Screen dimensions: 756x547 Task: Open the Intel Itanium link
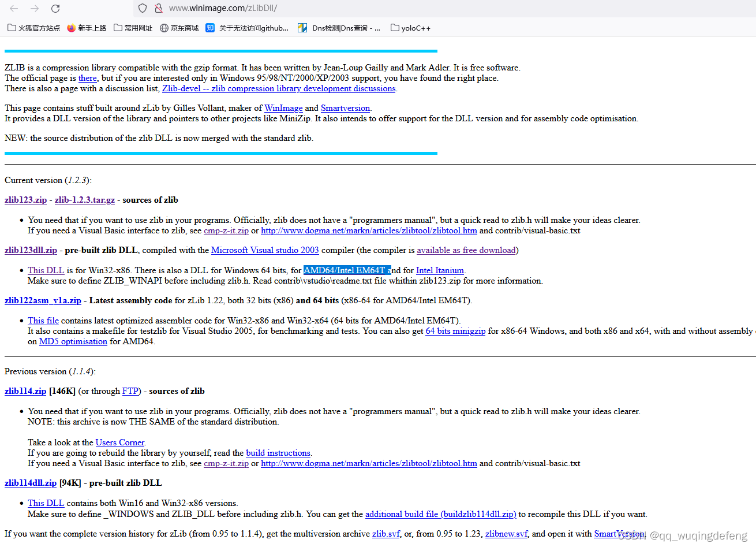coord(440,270)
